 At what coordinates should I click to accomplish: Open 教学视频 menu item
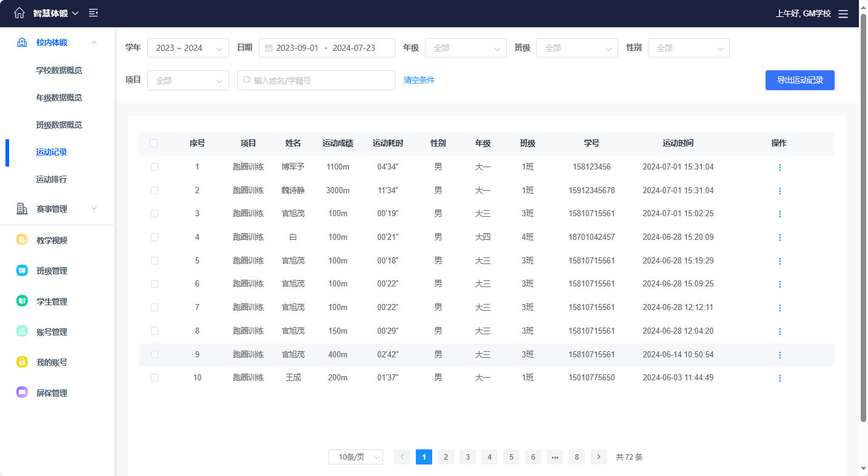point(52,240)
